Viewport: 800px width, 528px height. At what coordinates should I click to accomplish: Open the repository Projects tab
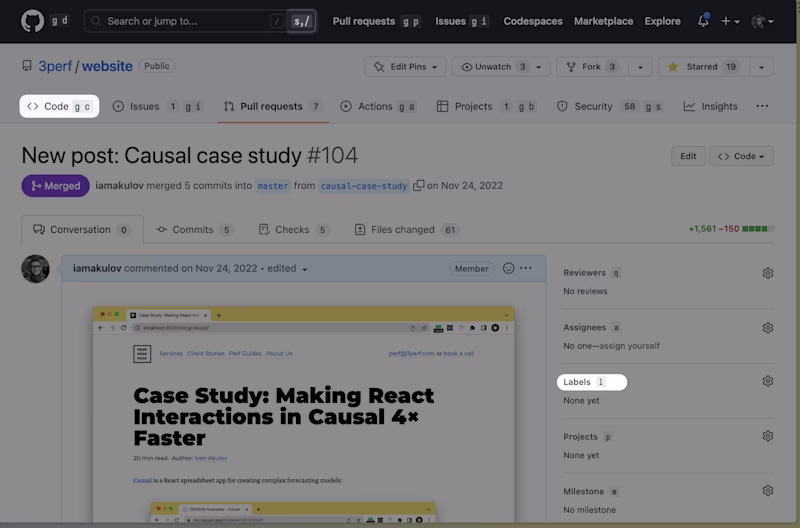tap(486, 106)
